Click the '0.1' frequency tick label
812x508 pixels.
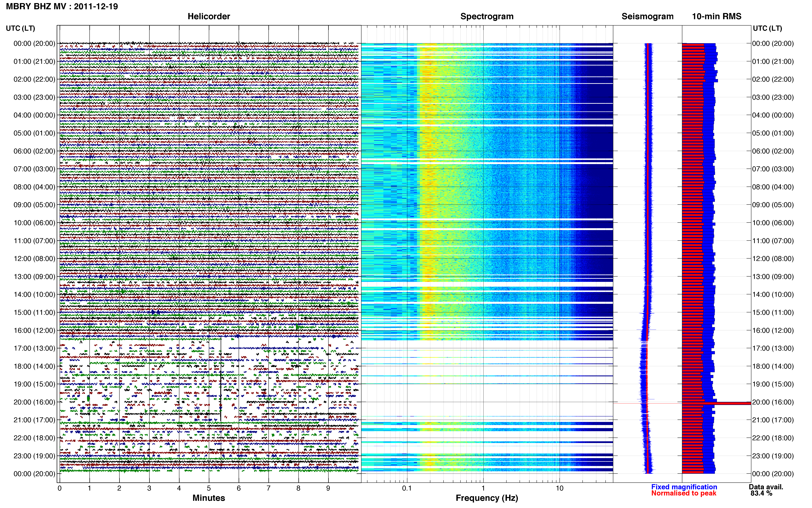pos(407,488)
